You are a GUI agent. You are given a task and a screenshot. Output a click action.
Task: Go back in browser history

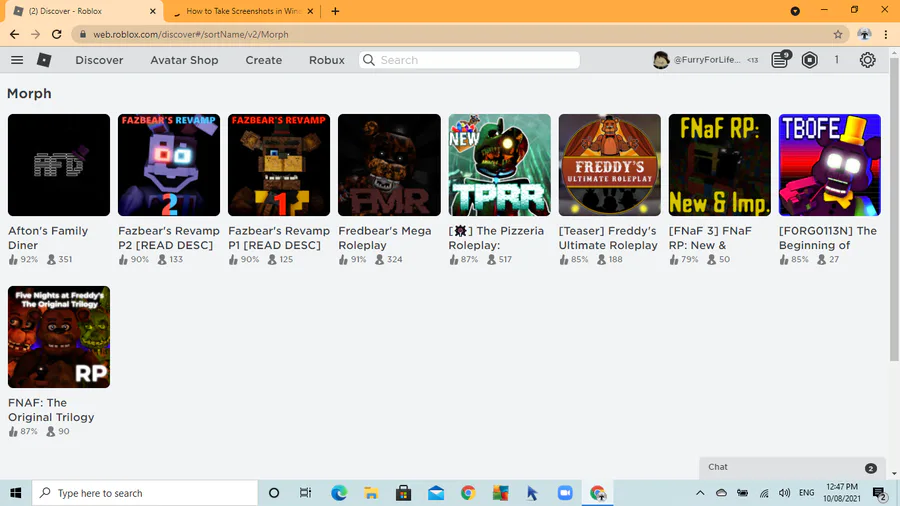14,34
